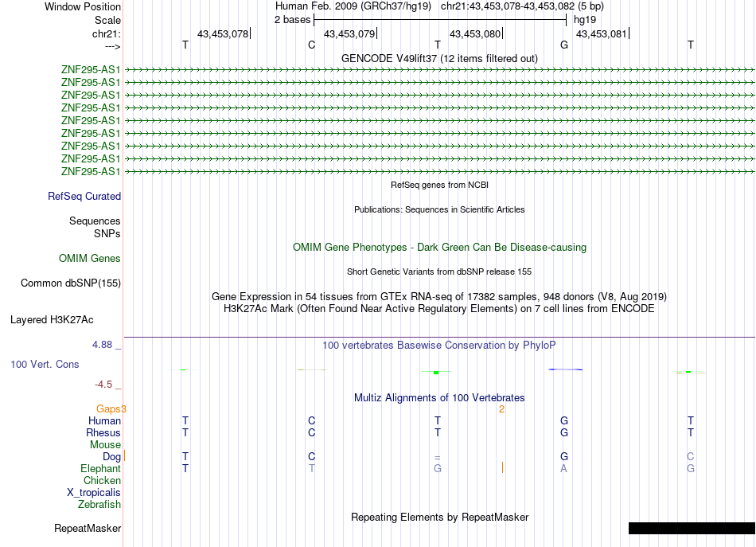
Task: Click the Common dbSNP(155) track label
Action: [71, 283]
